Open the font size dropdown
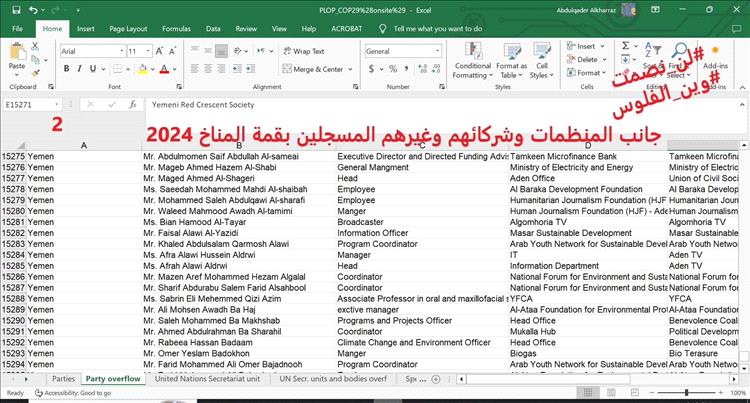 [x=148, y=51]
